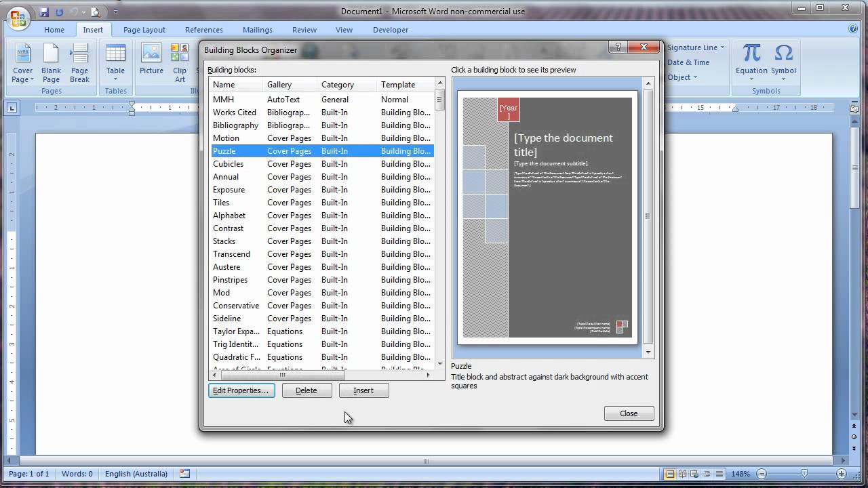Click the preview pane scroll down arrow

point(648,352)
